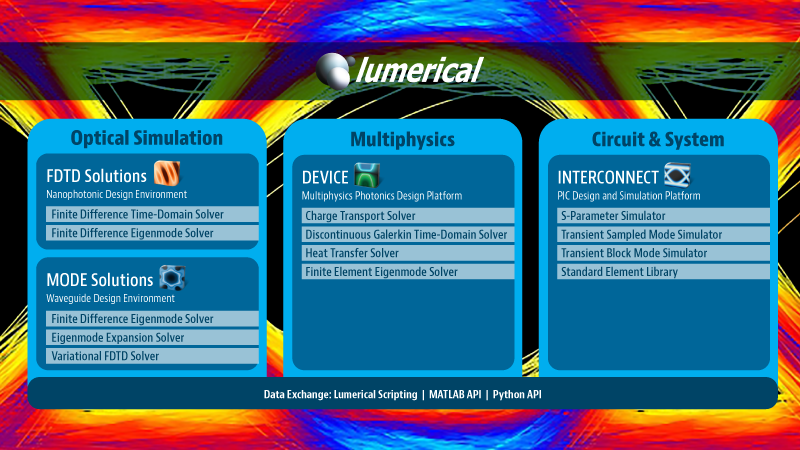Pick Transient Block Mode Simulator

tap(663, 253)
